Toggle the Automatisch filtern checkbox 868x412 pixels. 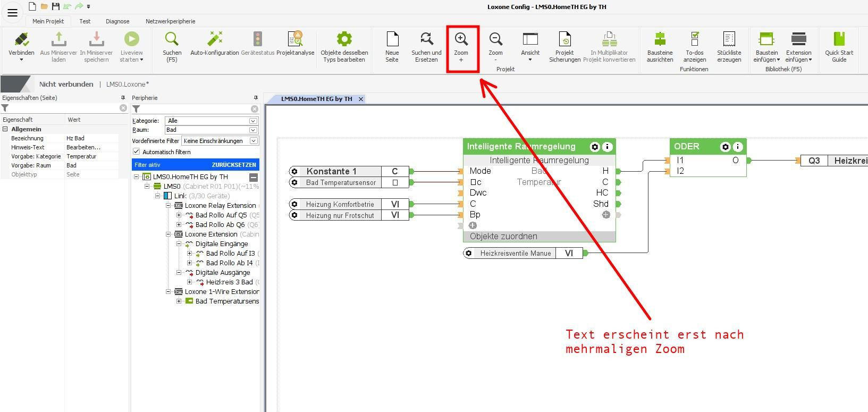pos(136,152)
